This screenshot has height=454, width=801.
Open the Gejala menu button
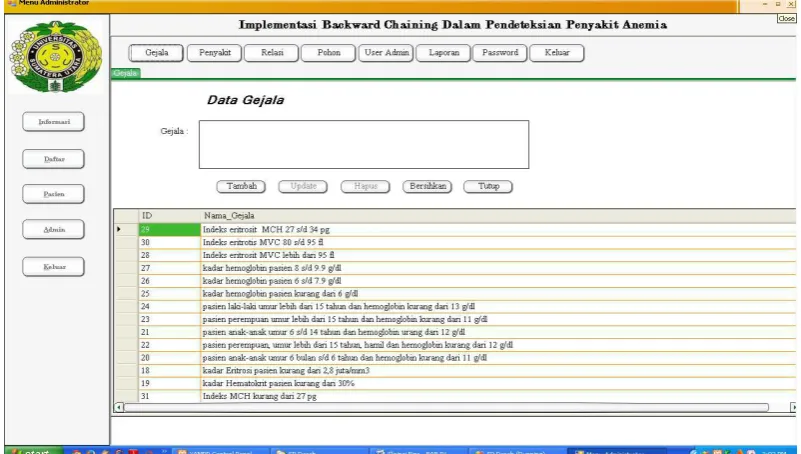click(156, 53)
